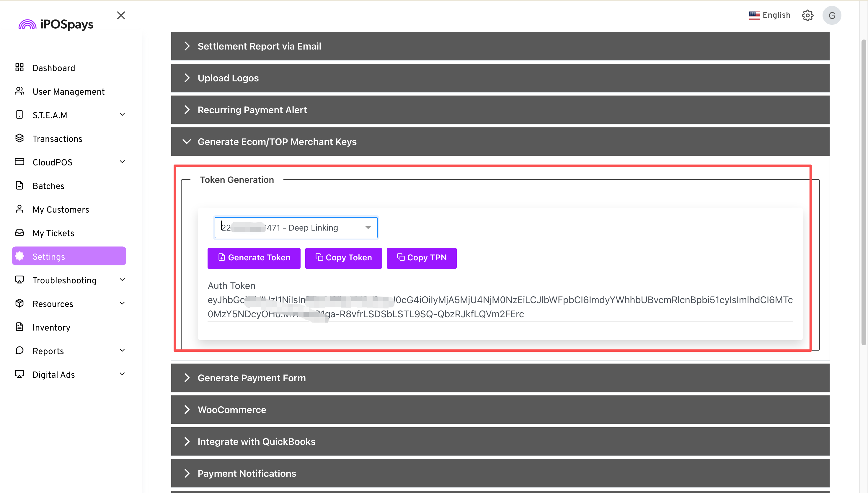Select Transactions in the sidebar

57,139
